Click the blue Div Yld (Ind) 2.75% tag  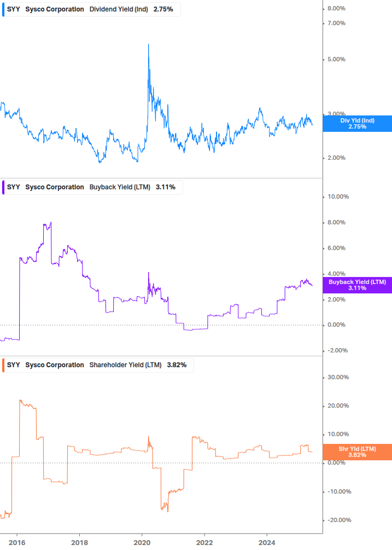[358, 124]
